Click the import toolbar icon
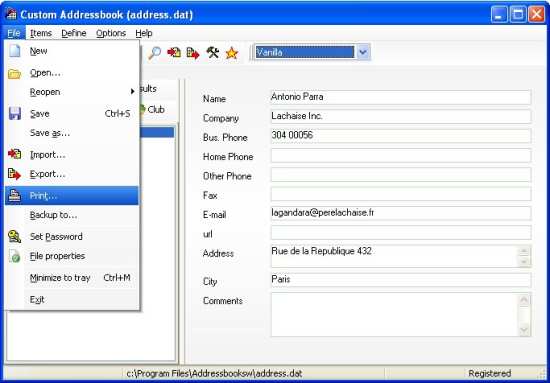The height and width of the screenshot is (383, 550). (174, 53)
